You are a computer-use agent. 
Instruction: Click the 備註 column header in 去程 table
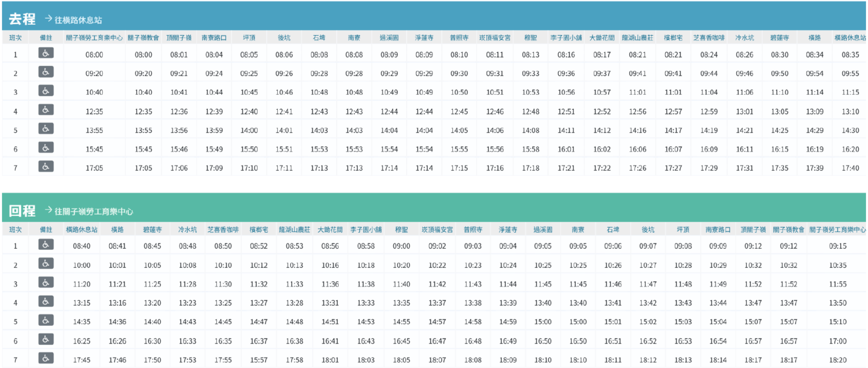[x=46, y=37]
